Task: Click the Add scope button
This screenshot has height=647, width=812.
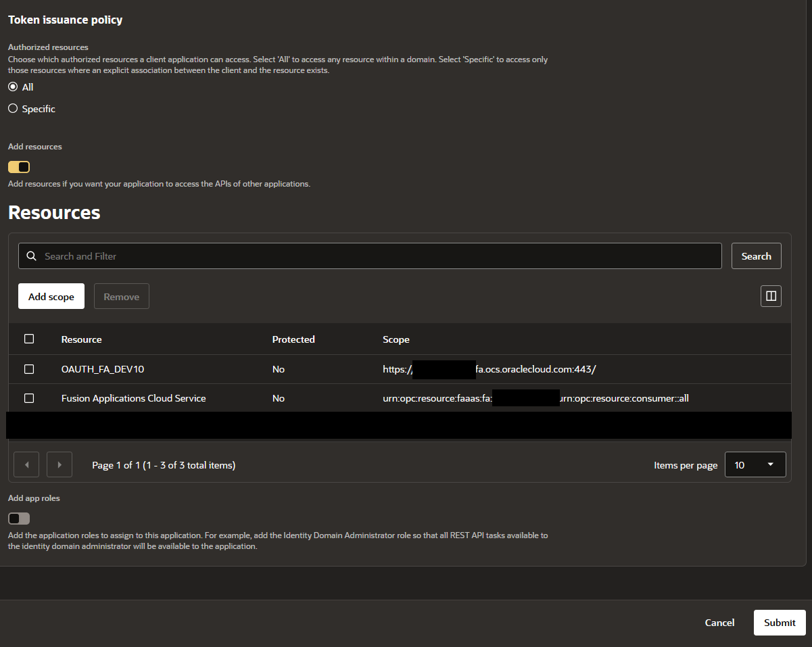Action: 51,296
